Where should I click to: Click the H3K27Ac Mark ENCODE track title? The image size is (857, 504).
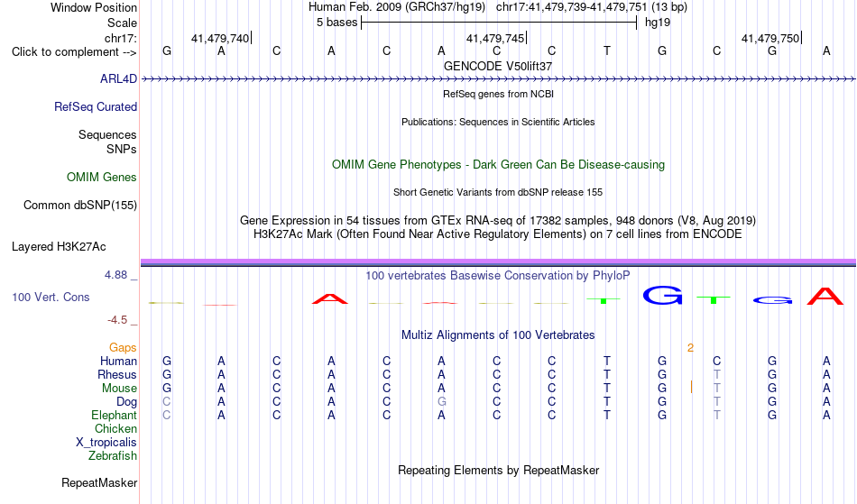click(x=498, y=234)
